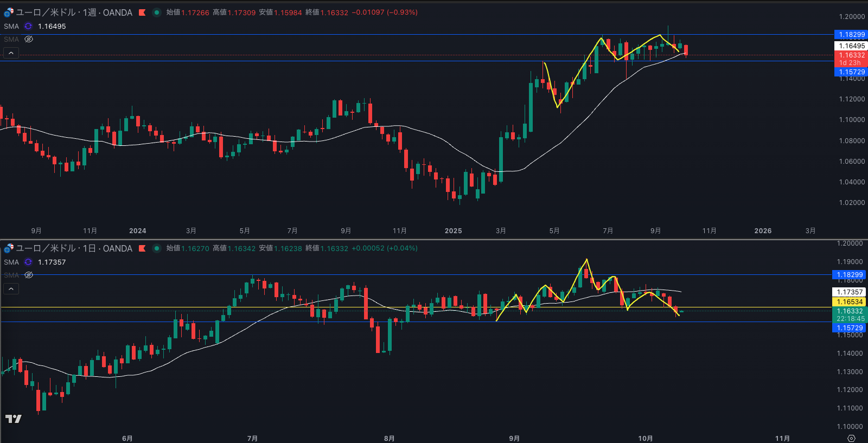Click the TradingView logo in bottom left

(x=13, y=419)
